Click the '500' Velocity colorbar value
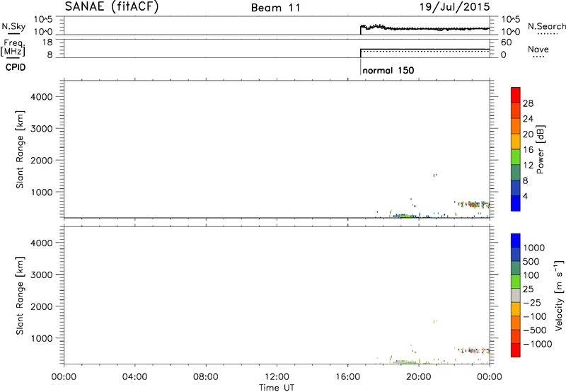 click(x=531, y=262)
